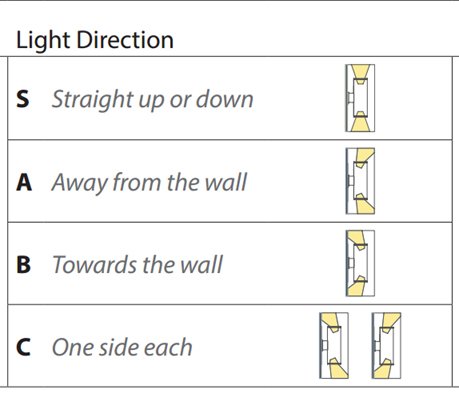
Task: Click the Away from the wall fixture diagram
Action: coord(360,181)
